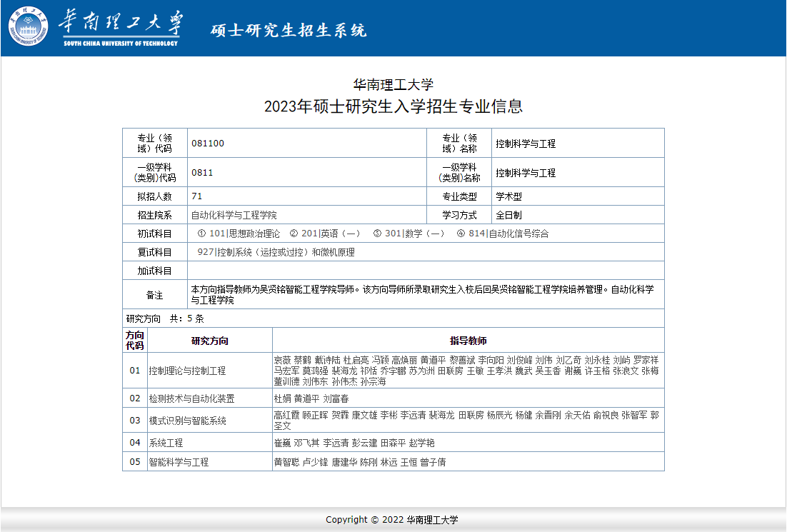787x532 pixels.
Task: Select direction code 04
Action: pyautogui.click(x=135, y=443)
